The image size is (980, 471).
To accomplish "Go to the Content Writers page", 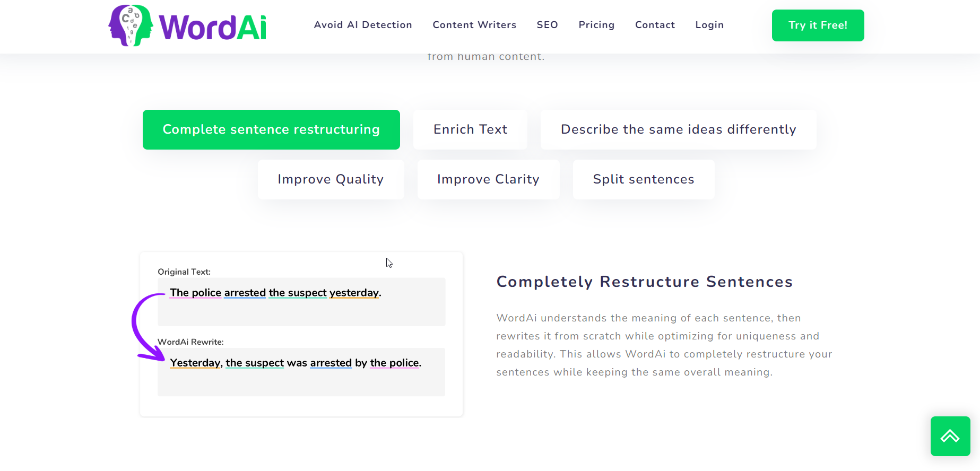I will [x=474, y=25].
